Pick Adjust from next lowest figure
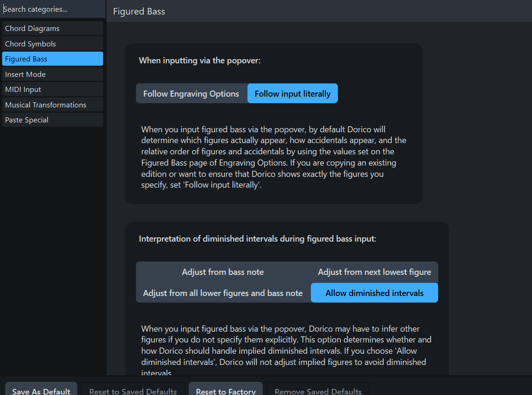The height and width of the screenshot is (395, 532). pos(374,272)
